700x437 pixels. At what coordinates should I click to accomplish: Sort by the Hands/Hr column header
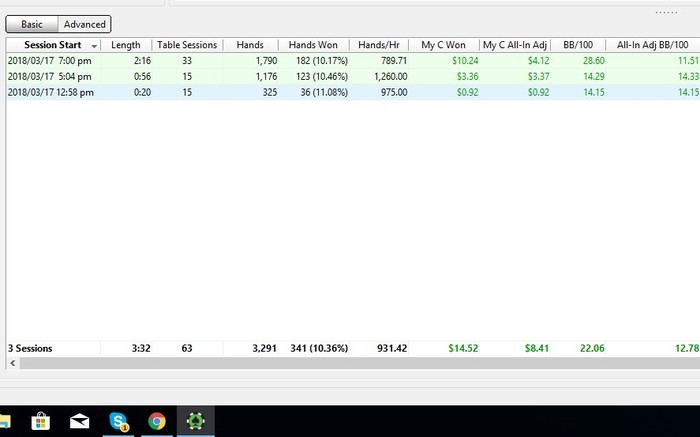tap(379, 45)
